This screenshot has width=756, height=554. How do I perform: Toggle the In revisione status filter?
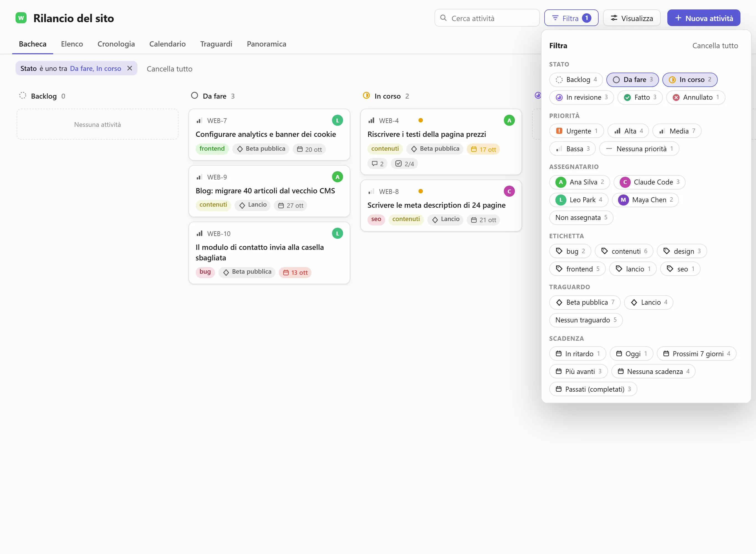[582, 97]
